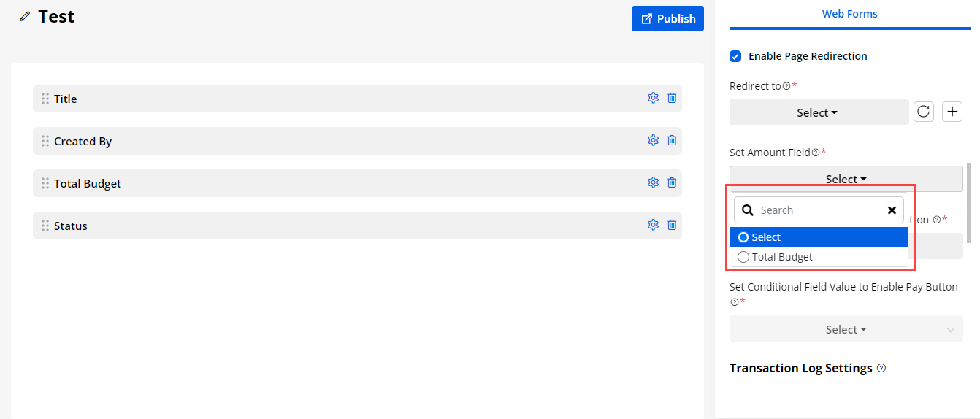Collapse the Set Amount Field dropdown
980x419 pixels.
[x=846, y=179]
